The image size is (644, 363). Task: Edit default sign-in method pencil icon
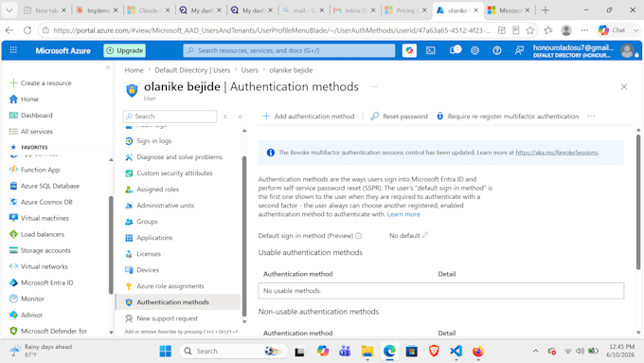[424, 235]
